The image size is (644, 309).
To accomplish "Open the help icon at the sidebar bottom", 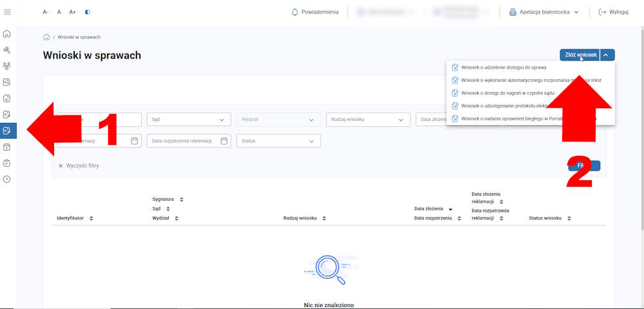I will [x=7, y=179].
